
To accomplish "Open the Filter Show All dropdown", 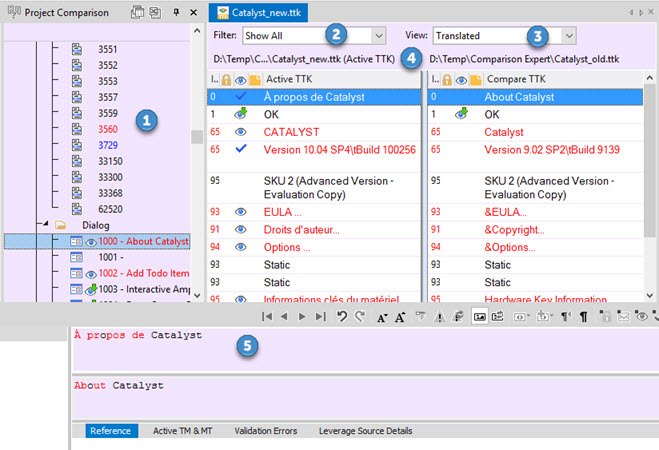I will (379, 36).
